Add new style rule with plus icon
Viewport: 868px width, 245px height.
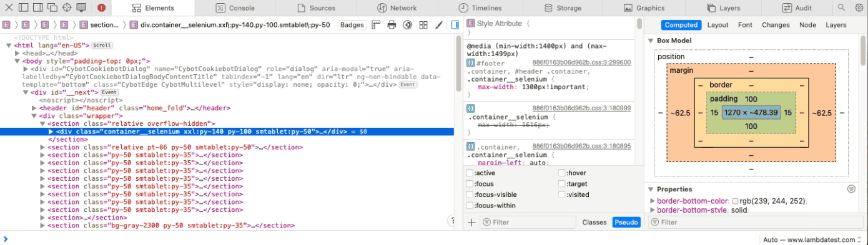coord(471,222)
